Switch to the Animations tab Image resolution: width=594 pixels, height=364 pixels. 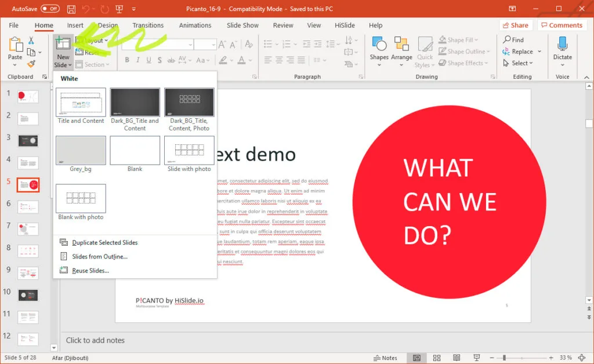point(195,26)
